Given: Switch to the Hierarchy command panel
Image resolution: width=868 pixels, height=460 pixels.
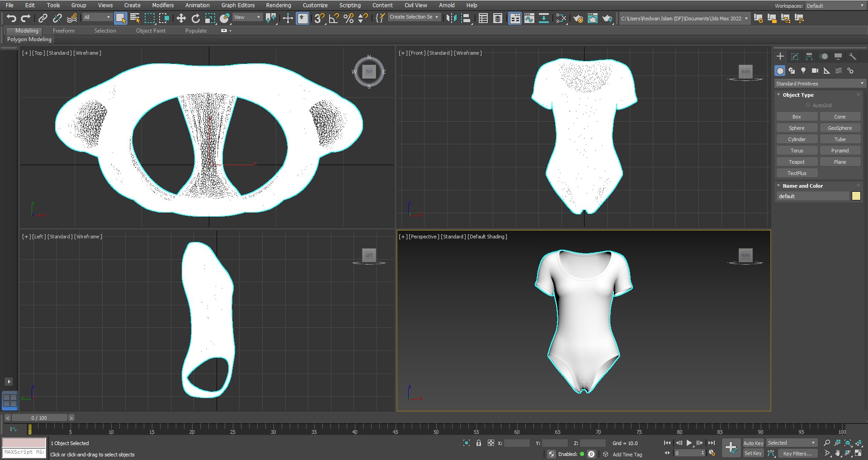Looking at the screenshot, I should tap(809, 57).
